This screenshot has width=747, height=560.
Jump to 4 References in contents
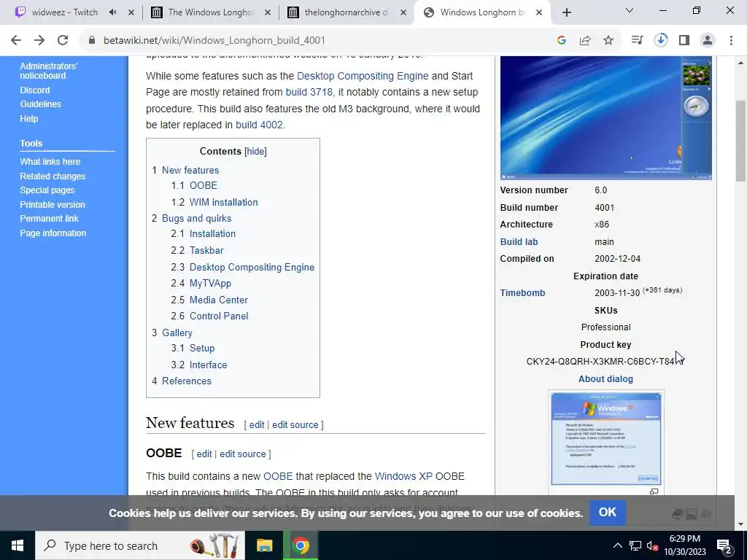pos(182,381)
